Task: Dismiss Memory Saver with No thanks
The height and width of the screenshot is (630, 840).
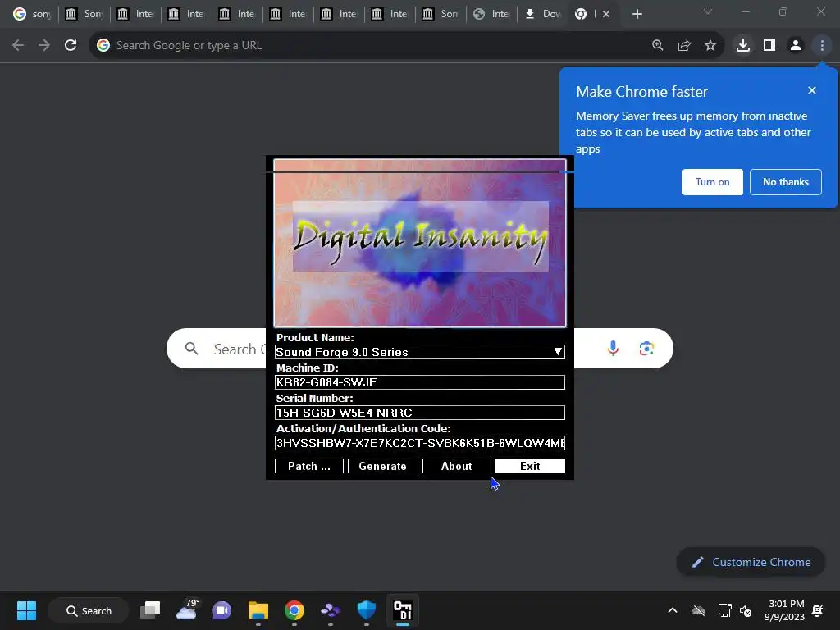Action: coord(785,182)
